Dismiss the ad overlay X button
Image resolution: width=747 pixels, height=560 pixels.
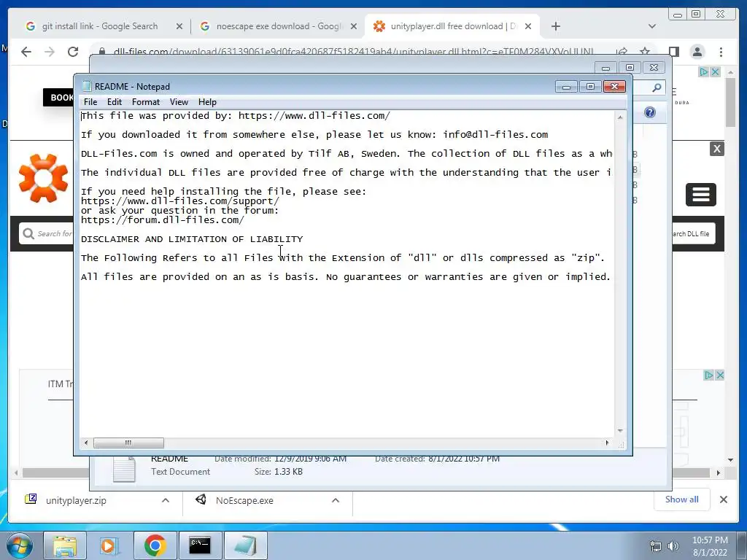point(717,149)
